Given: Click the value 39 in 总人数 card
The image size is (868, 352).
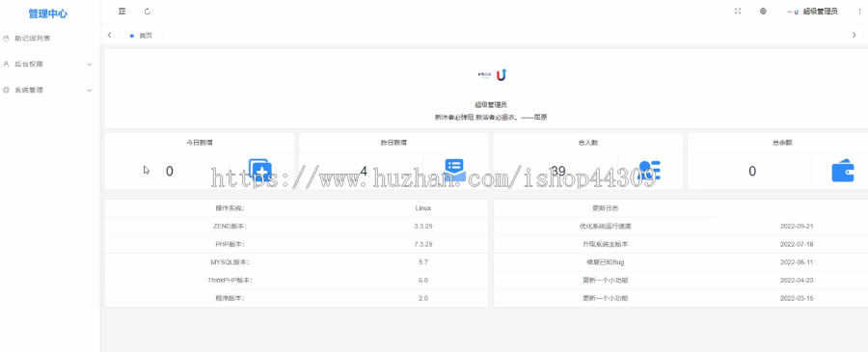Looking at the screenshot, I should (x=558, y=171).
